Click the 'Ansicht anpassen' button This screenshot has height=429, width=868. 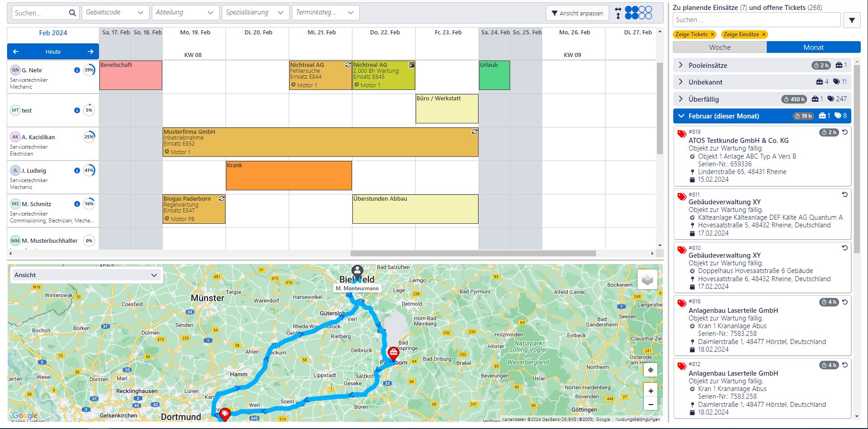tap(577, 13)
